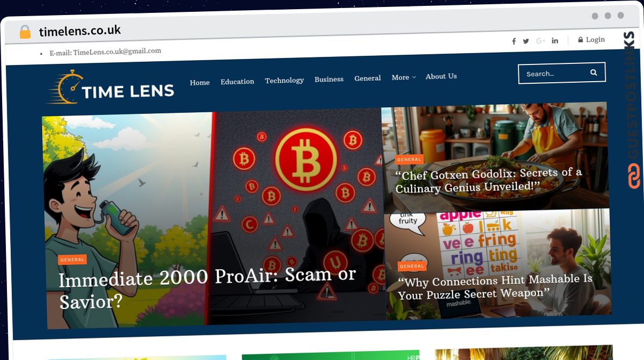The image size is (644, 360).
Task: Open the Immediate 2000 ProAir article
Action: [208, 288]
